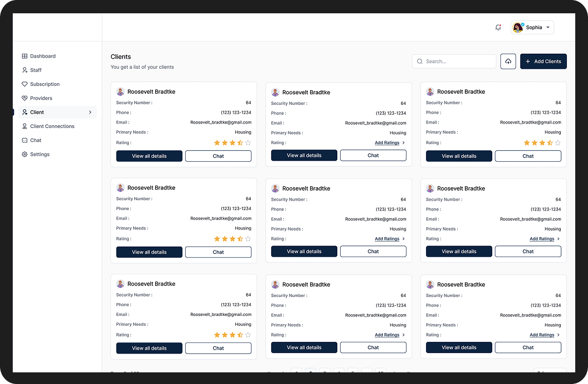588x384 pixels.
Task: Click star rating on middle-left client card
Action: click(232, 239)
